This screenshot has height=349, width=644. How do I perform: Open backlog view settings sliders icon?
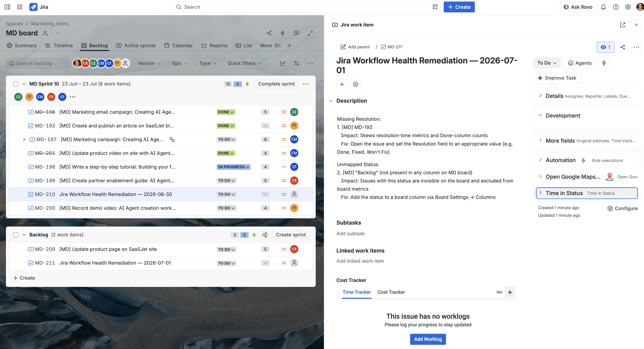point(296,63)
